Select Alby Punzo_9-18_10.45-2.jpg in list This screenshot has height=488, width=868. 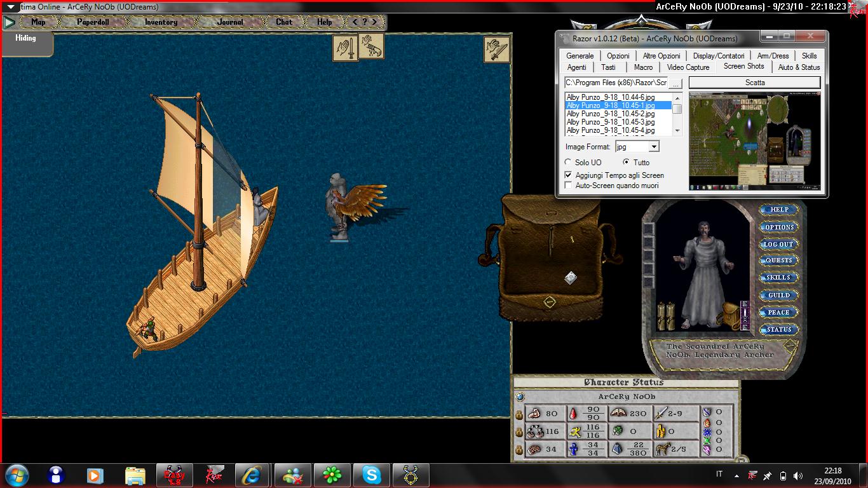tap(618, 114)
